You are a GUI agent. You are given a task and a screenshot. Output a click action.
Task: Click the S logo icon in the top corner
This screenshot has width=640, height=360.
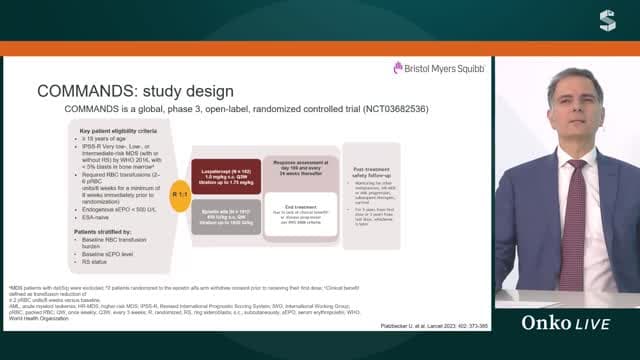(607, 21)
